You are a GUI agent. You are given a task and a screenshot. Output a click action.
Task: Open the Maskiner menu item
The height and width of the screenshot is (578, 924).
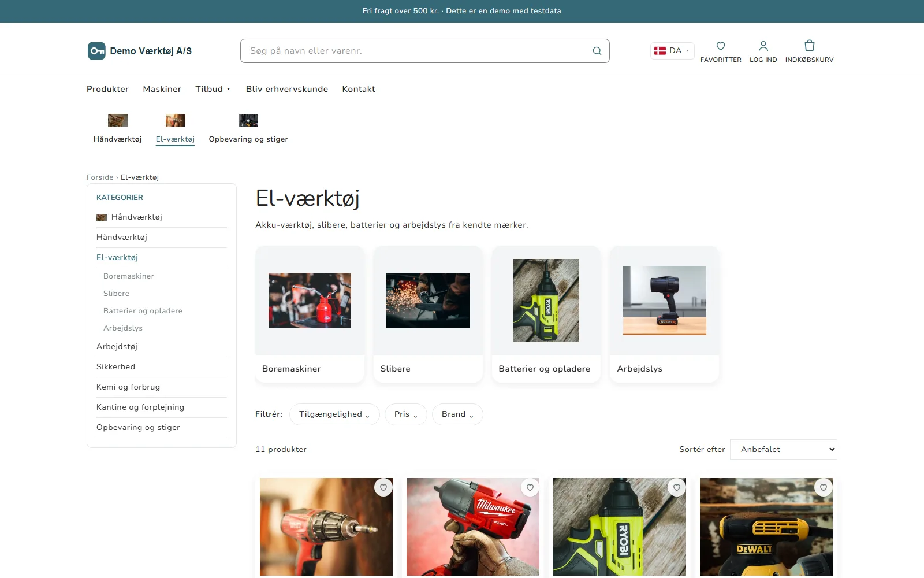(x=162, y=89)
